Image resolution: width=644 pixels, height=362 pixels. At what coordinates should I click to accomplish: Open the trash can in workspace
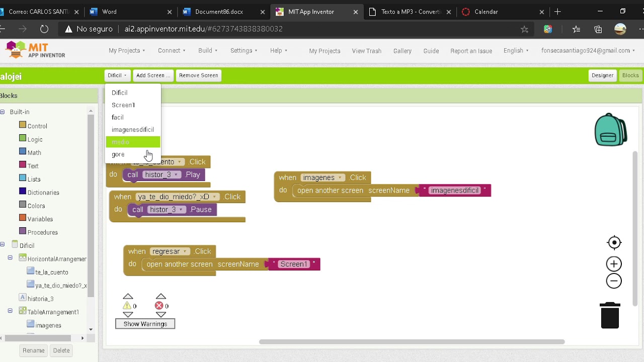pos(610,315)
